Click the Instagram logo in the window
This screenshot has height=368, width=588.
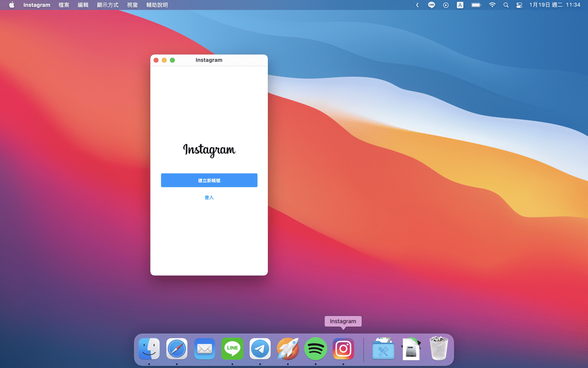[209, 150]
